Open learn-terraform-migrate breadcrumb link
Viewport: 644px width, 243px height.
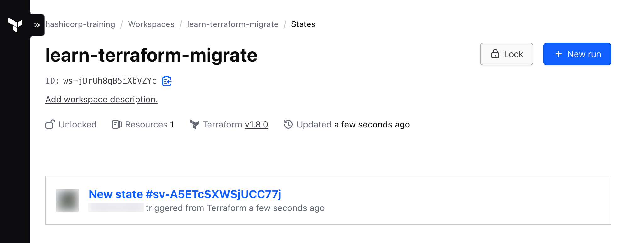(233, 24)
